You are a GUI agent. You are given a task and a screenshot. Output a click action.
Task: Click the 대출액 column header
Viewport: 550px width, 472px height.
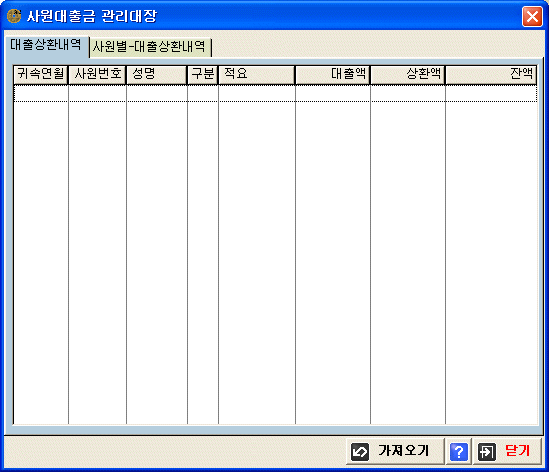(x=333, y=74)
